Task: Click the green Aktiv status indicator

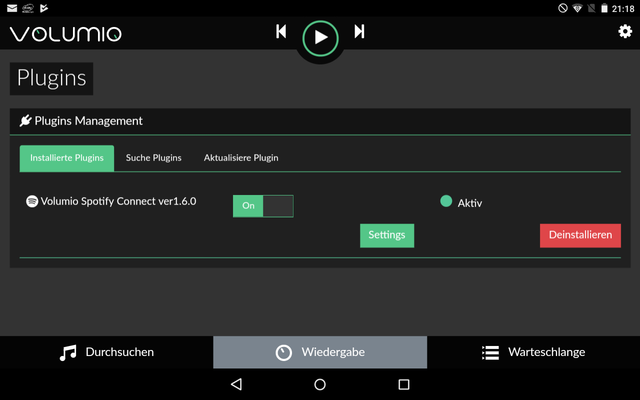Action: click(x=446, y=201)
